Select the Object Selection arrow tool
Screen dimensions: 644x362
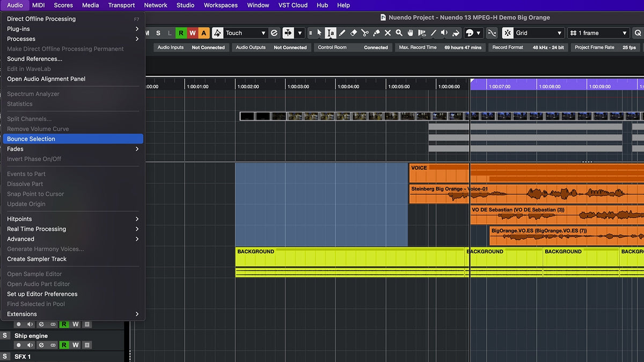pyautogui.click(x=319, y=33)
